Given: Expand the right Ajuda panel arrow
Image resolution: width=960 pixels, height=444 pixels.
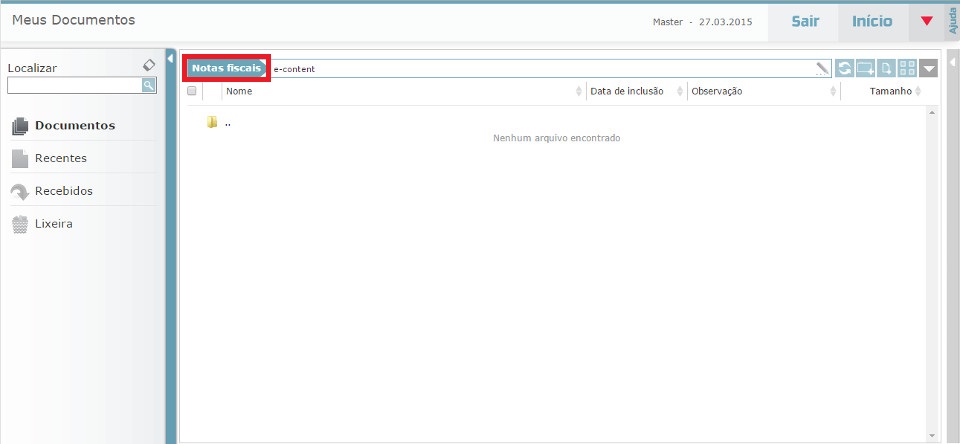Looking at the screenshot, I should tap(952, 62).
